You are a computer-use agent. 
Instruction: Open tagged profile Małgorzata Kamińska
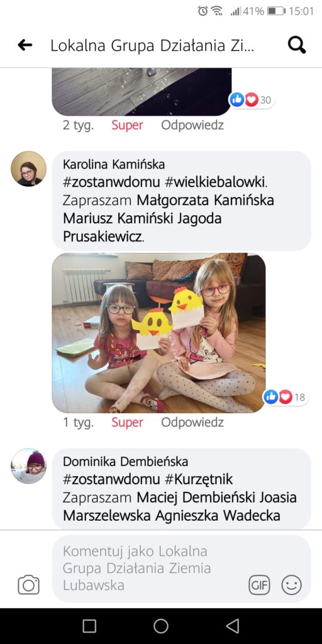tap(206, 201)
